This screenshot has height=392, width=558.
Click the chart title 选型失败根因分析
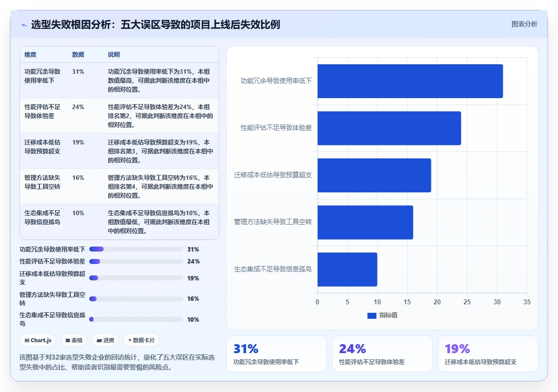[x=155, y=24]
